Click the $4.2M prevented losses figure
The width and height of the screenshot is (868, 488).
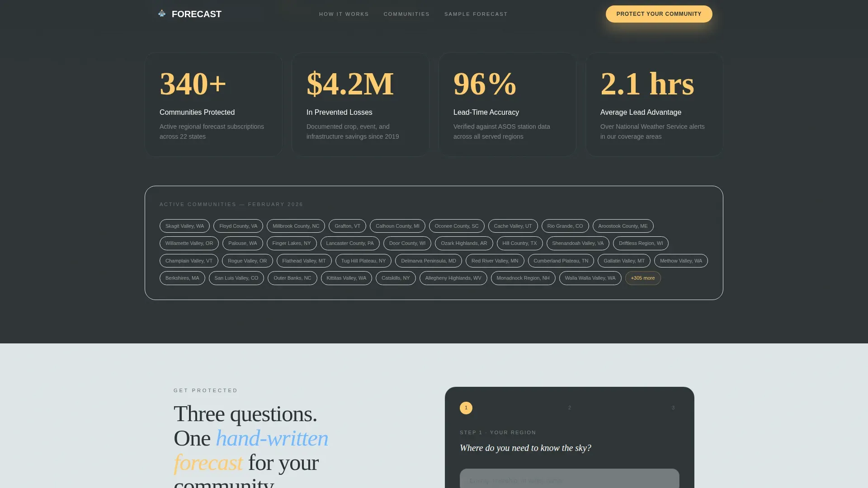click(x=350, y=84)
